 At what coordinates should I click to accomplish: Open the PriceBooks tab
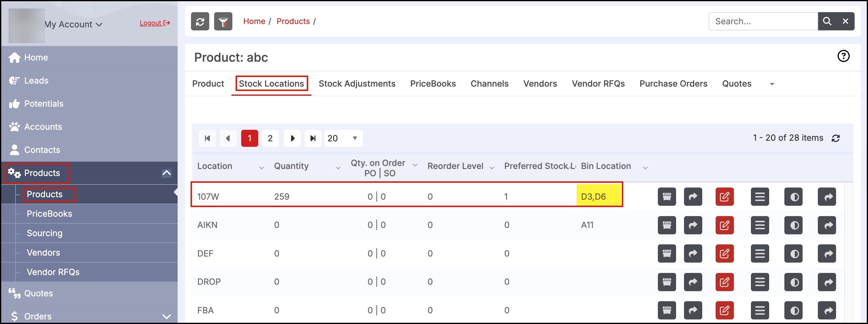[433, 84]
